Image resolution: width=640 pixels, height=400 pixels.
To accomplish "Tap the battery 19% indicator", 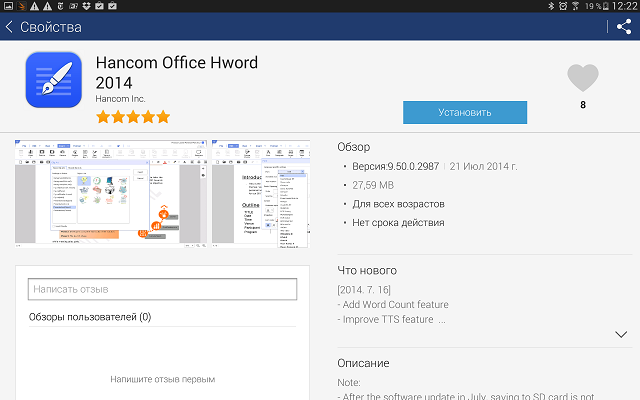I will click(x=596, y=6).
